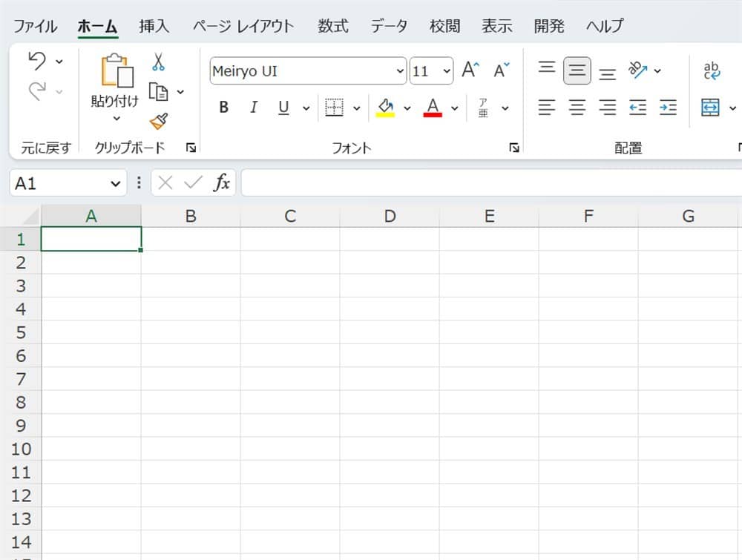Open the ファイル menu
Image resolution: width=742 pixels, height=560 pixels.
[x=35, y=26]
